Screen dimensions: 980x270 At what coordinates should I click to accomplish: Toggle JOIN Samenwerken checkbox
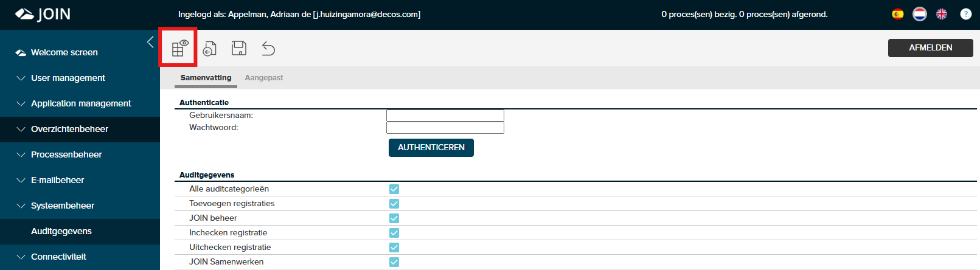pyautogui.click(x=394, y=262)
